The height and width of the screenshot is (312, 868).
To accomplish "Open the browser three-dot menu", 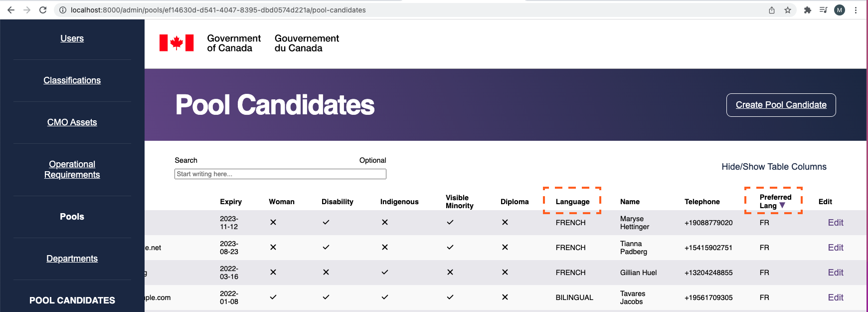I will tap(856, 9).
